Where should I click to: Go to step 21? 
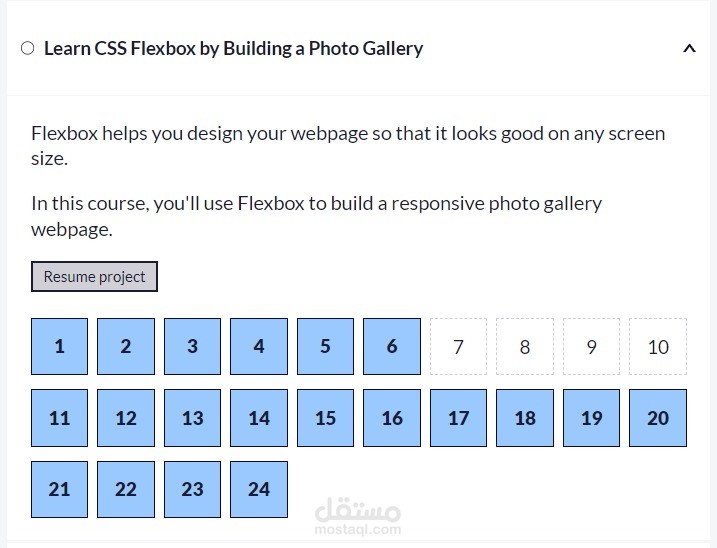pos(59,489)
